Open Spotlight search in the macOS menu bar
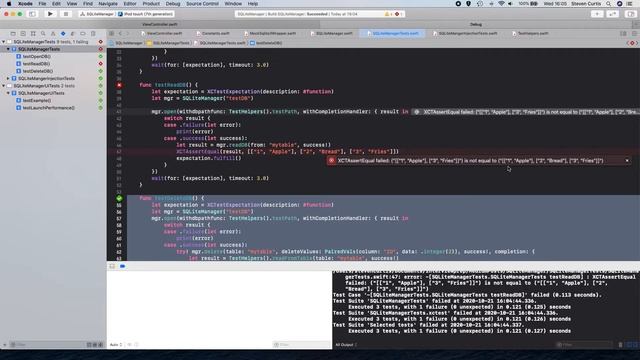This screenshot has height=360, width=640. click(608, 4)
